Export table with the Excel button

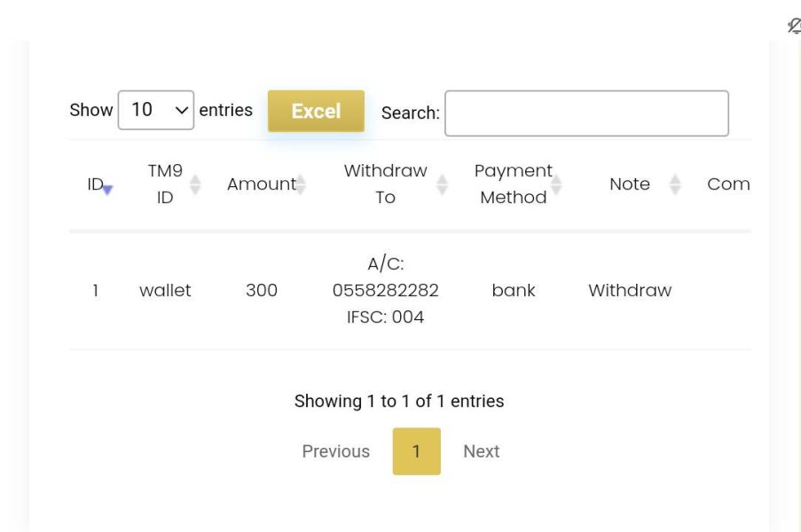tap(316, 112)
